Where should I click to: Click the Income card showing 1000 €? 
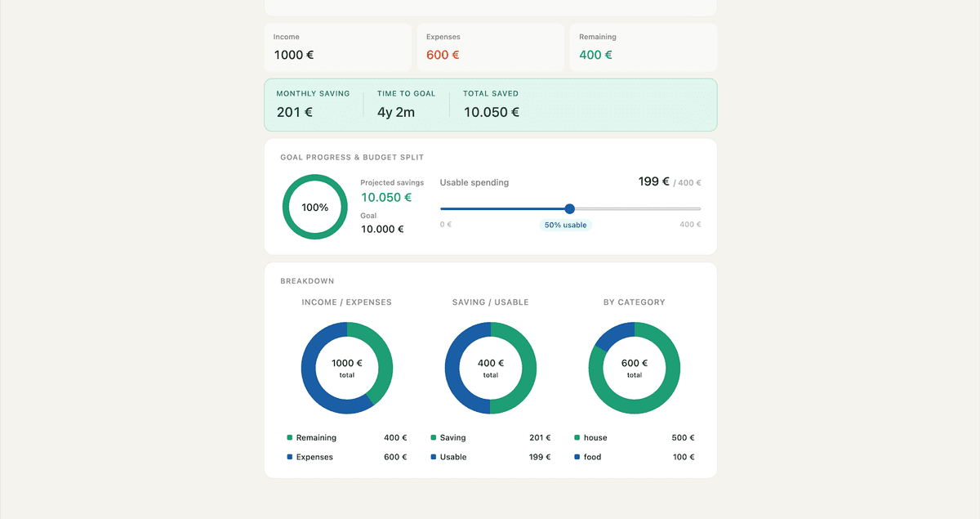(337, 47)
